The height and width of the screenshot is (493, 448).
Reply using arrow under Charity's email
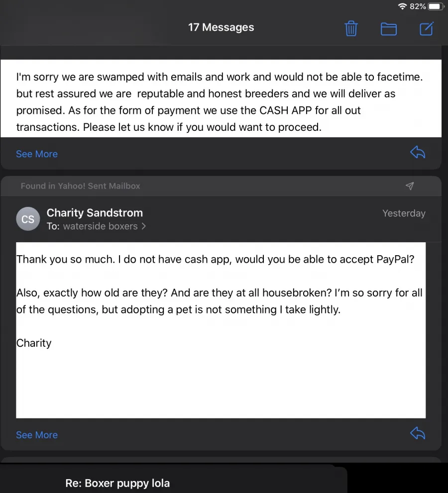(418, 433)
